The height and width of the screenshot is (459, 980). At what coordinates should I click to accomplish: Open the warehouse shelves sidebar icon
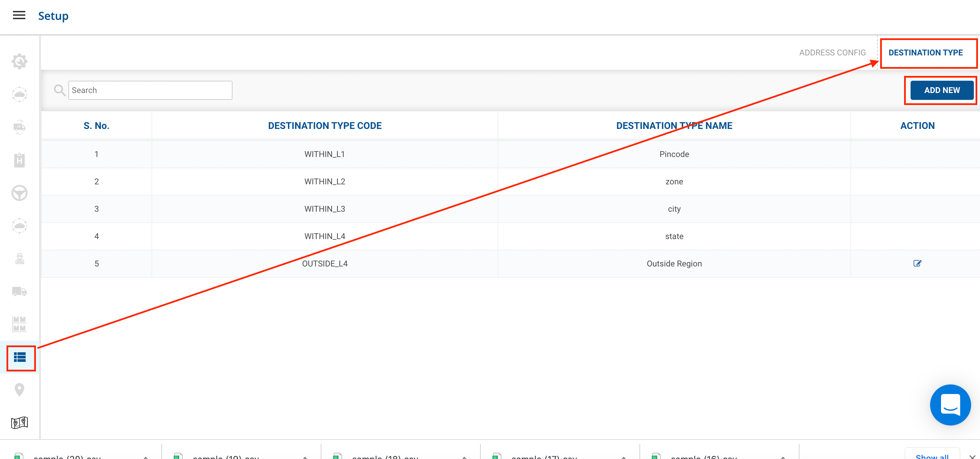(19, 324)
